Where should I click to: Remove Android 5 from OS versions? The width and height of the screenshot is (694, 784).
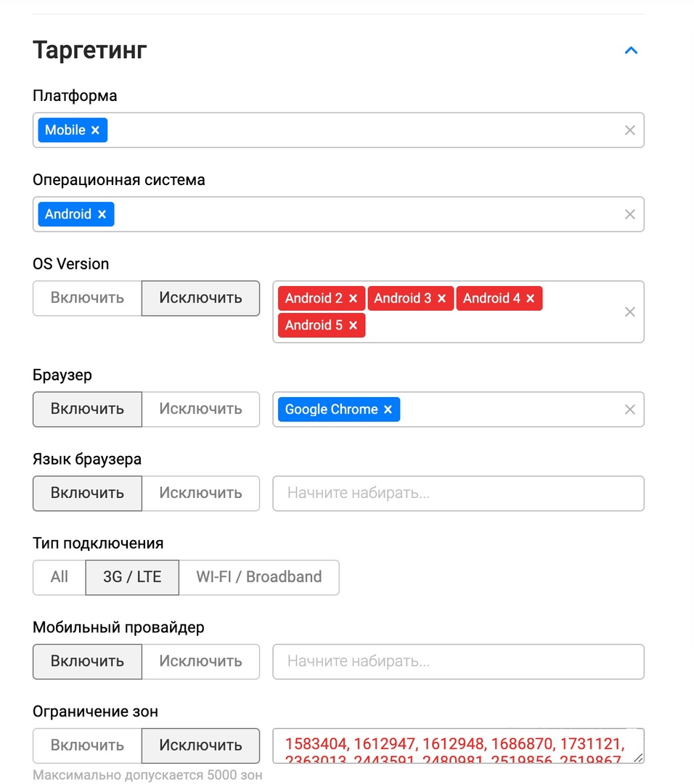point(353,325)
